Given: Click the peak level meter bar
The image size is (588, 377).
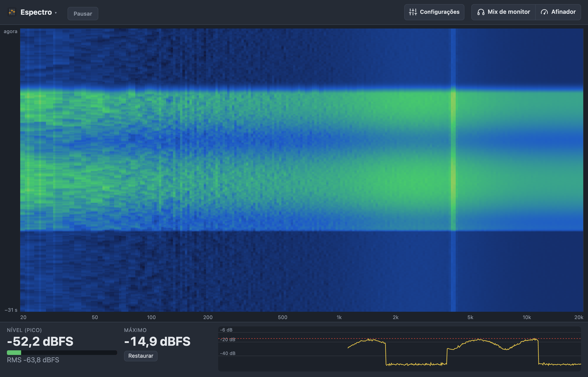Looking at the screenshot, I should 62,353.
